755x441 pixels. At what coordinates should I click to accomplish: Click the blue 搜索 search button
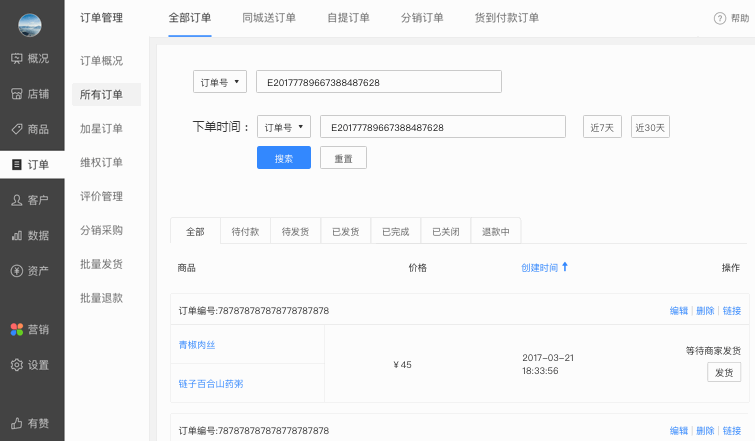[284, 158]
